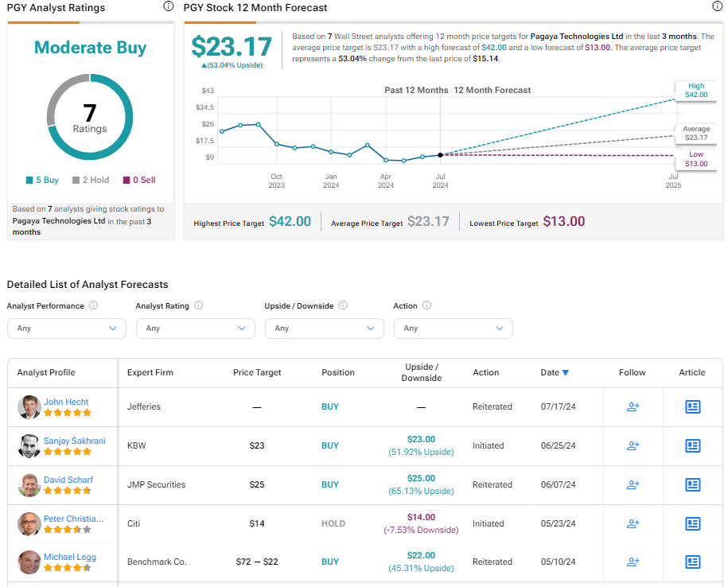The height and width of the screenshot is (587, 728).
Task: Click the David Scharf analyst link
Action: [68, 480]
